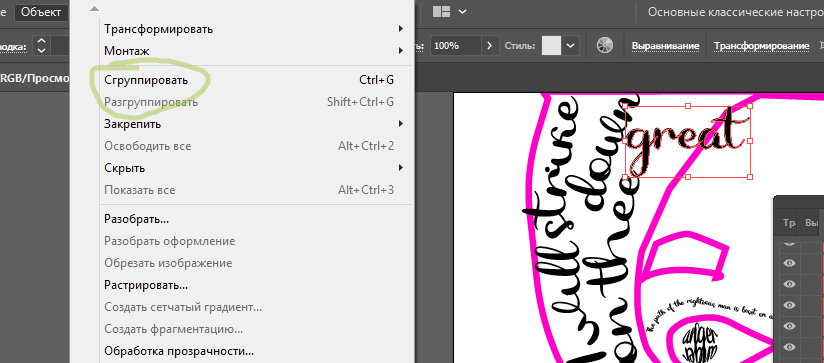Open the underlined водка: stroke panel link

click(x=13, y=46)
